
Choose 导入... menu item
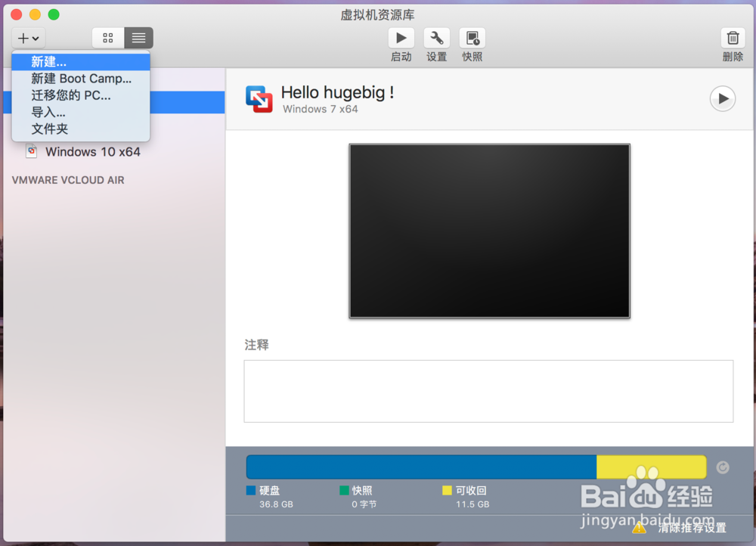[81, 113]
